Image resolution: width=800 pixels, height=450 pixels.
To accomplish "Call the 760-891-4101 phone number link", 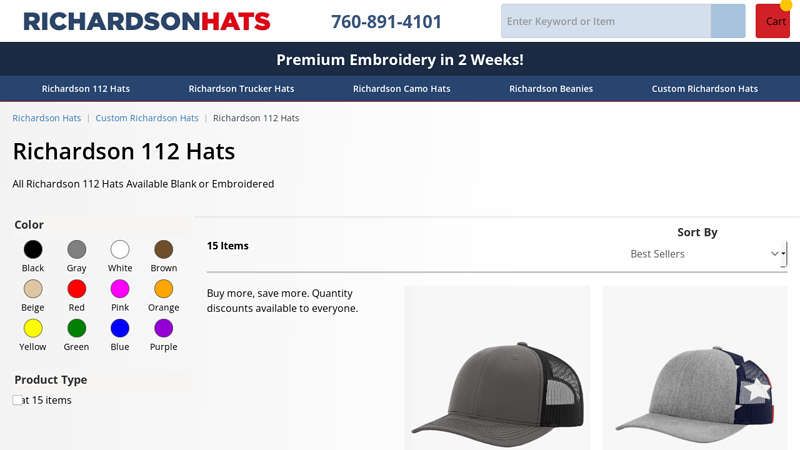I will 386,21.
